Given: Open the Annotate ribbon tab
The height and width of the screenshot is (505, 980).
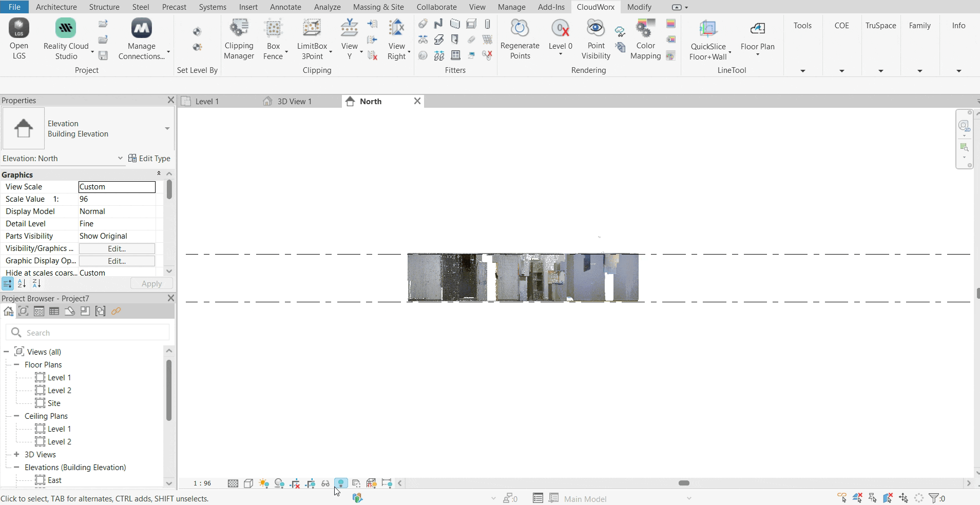Looking at the screenshot, I should point(285,7).
